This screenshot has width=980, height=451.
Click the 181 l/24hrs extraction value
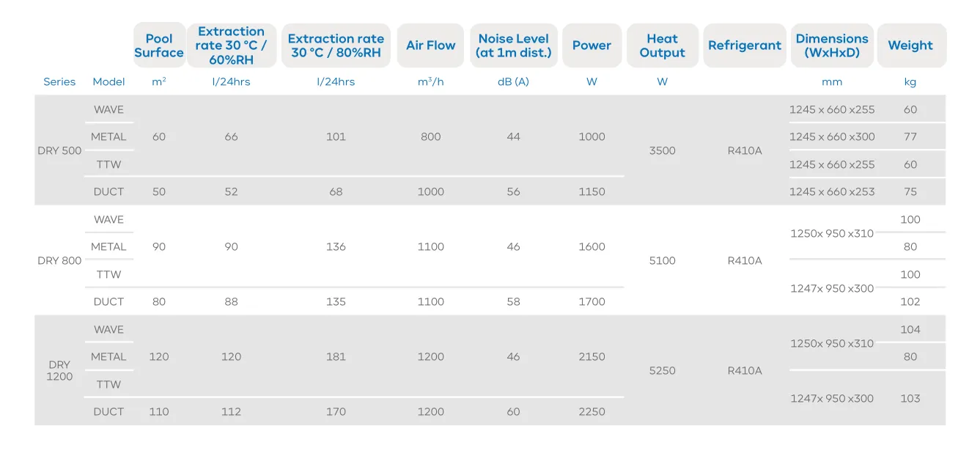point(336,357)
